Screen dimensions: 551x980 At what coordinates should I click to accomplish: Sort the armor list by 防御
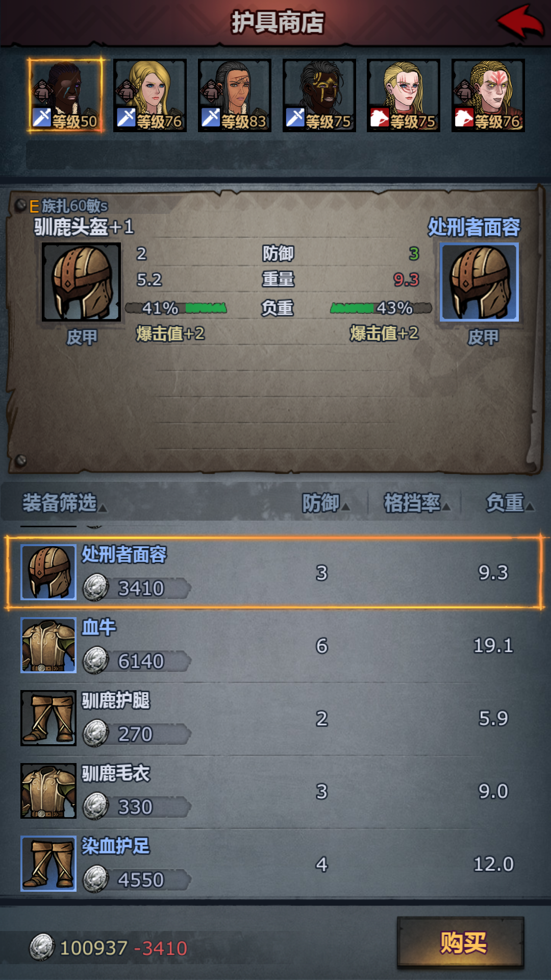326,503
